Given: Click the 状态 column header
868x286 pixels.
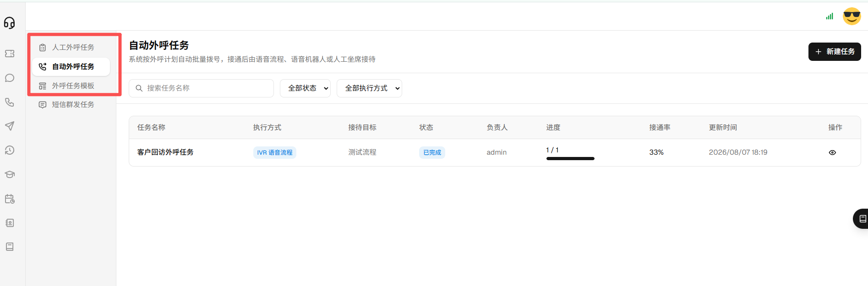Looking at the screenshot, I should pos(426,128).
